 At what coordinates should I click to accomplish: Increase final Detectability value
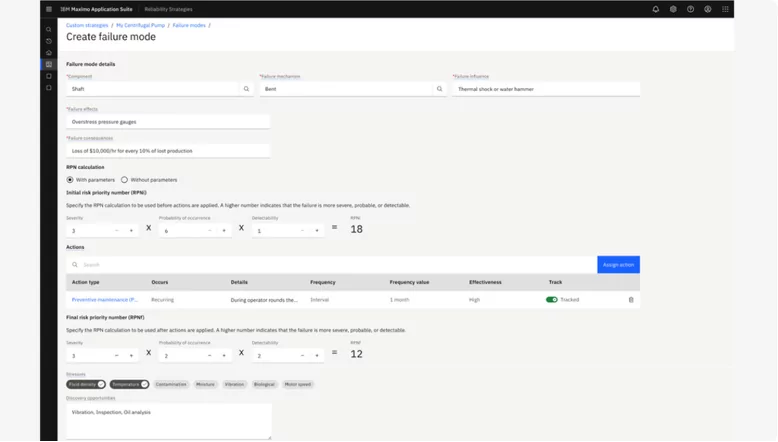(317, 355)
